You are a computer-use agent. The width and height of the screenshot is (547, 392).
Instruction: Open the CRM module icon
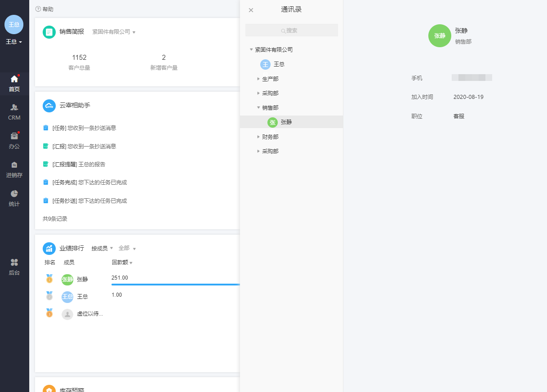14,107
